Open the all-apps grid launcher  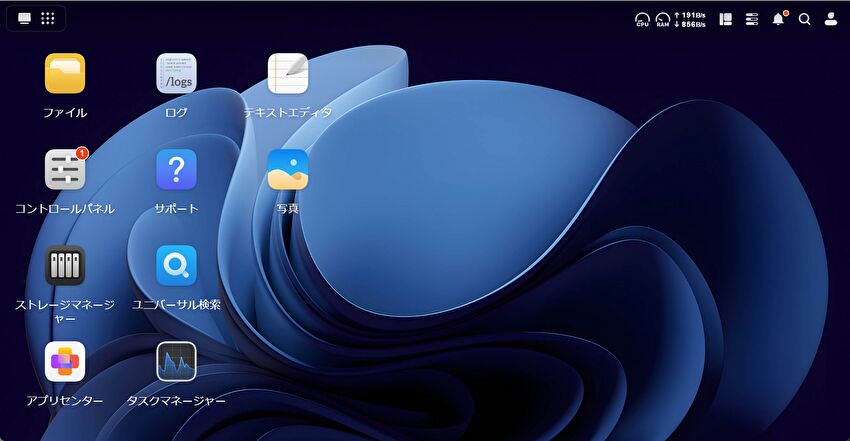(x=48, y=19)
